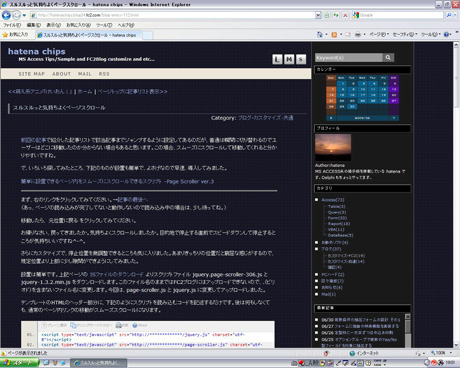The height and width of the screenshot is (368, 460).
Task: Click the Print icon in command bar
Action: pos(358,34)
